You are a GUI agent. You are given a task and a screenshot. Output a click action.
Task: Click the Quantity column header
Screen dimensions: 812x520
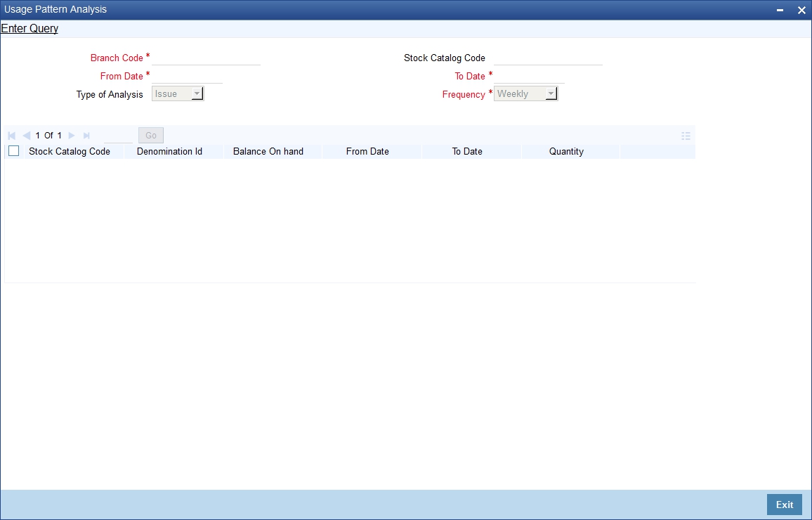pos(567,152)
